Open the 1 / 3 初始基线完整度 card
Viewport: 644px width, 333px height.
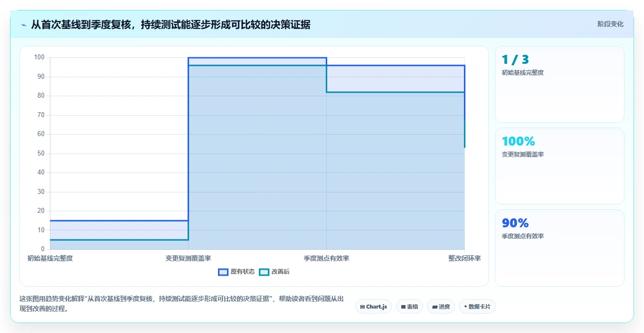pyautogui.click(x=559, y=84)
